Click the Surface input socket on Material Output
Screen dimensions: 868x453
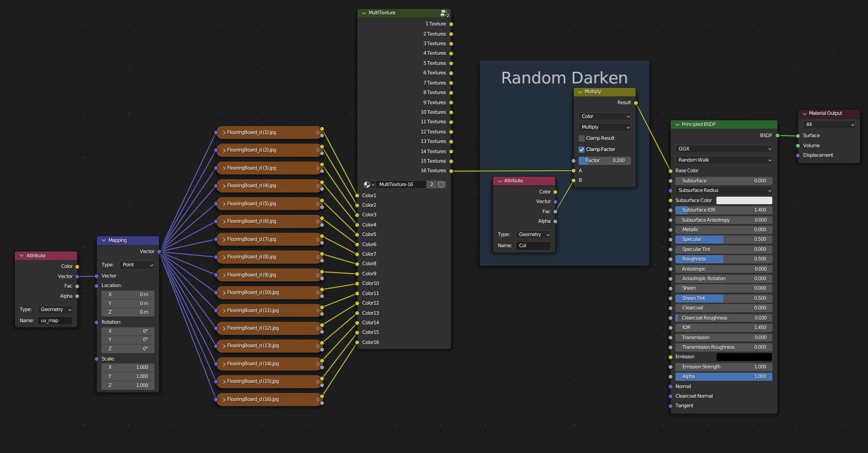(798, 136)
